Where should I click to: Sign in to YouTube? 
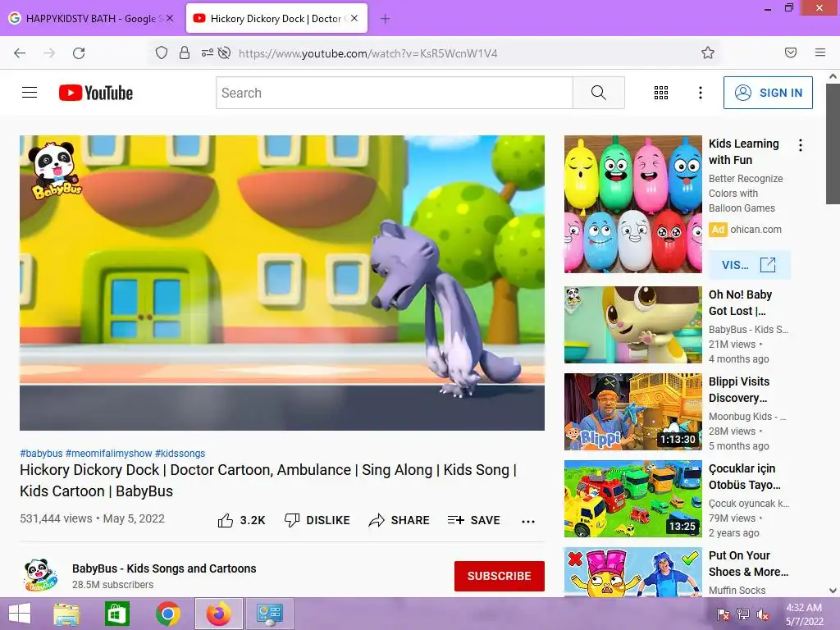[768, 93]
